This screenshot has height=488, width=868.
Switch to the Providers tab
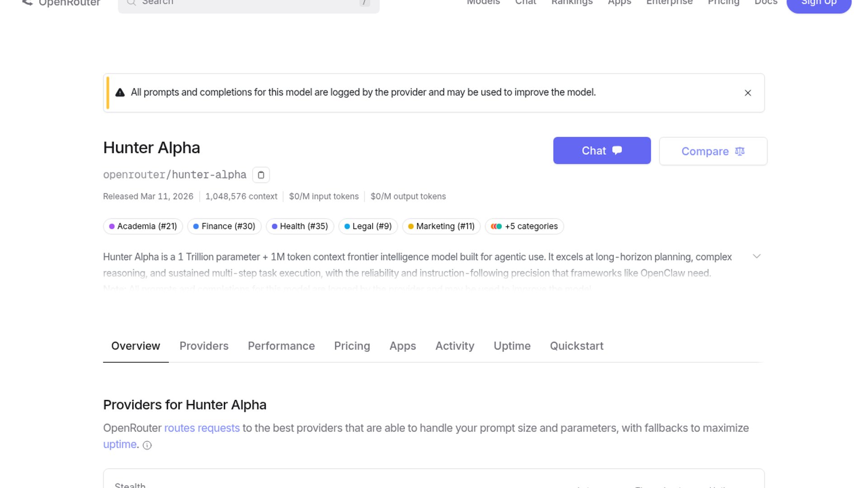(204, 346)
